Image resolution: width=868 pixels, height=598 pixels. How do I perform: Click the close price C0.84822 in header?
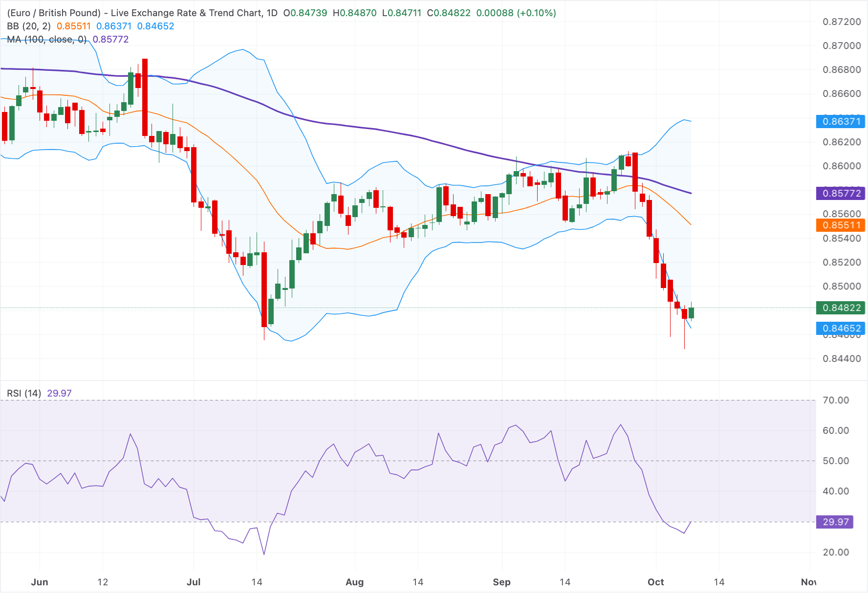[449, 13]
